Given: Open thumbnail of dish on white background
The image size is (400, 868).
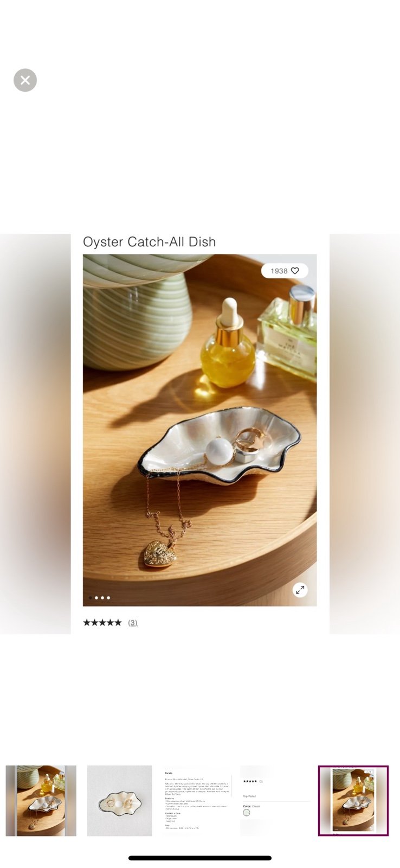Looking at the screenshot, I should coord(119,801).
